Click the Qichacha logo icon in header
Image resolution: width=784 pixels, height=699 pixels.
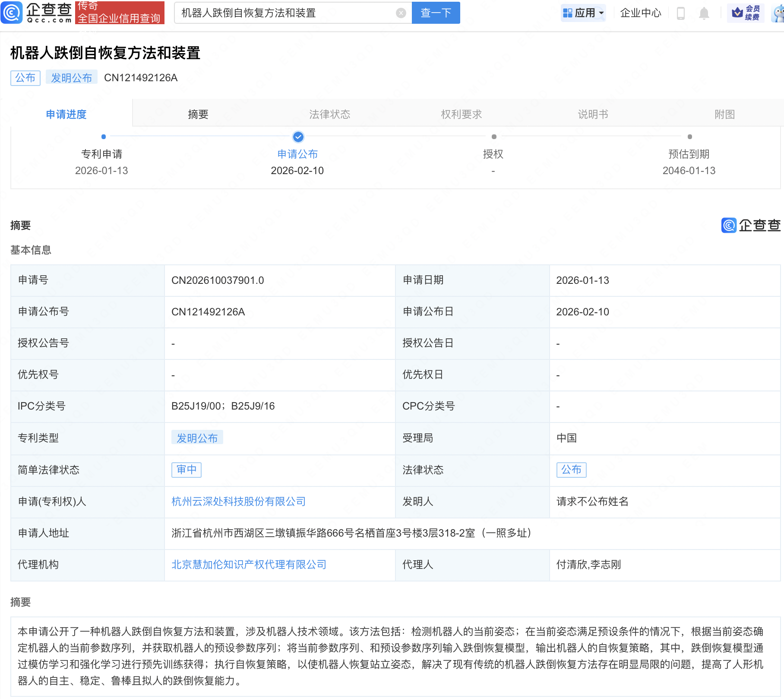[12, 13]
